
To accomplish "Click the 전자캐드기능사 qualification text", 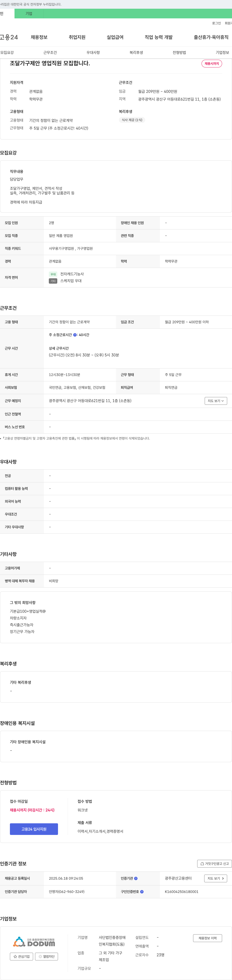I will pyautogui.click(x=72, y=274).
